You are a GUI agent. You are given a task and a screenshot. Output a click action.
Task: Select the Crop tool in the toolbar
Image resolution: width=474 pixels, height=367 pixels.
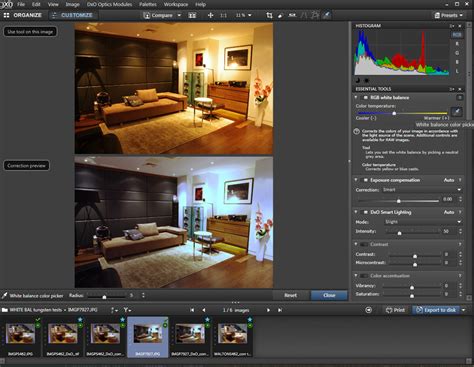point(269,15)
